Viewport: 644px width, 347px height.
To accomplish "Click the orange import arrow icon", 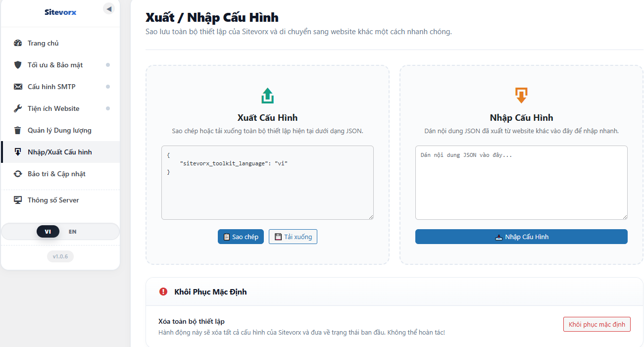I will (x=521, y=95).
